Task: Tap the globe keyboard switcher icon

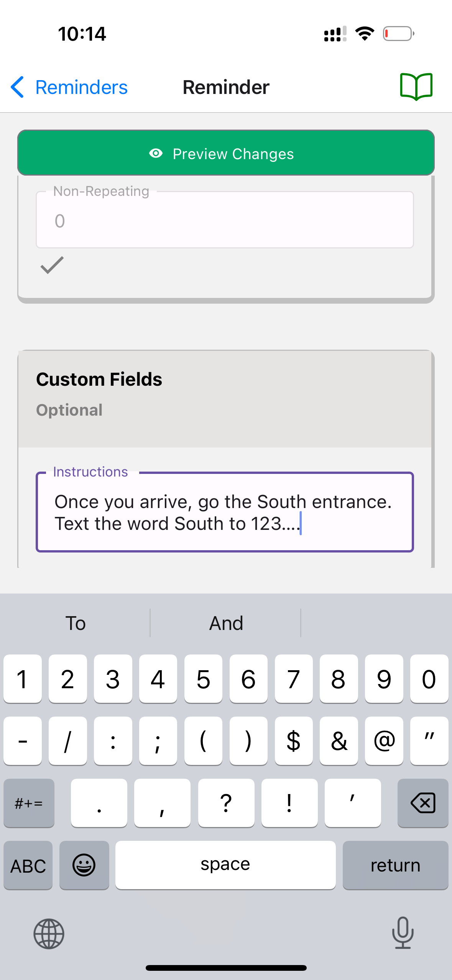Action: tap(49, 934)
